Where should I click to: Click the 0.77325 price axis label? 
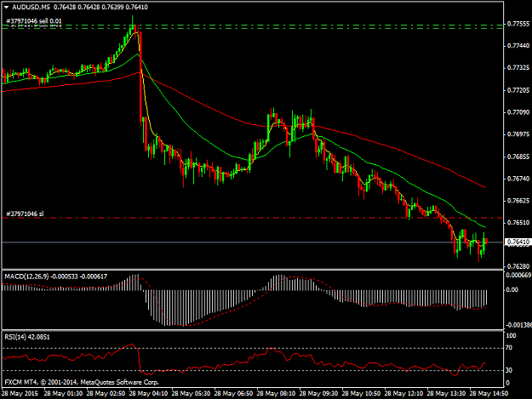[x=518, y=68]
